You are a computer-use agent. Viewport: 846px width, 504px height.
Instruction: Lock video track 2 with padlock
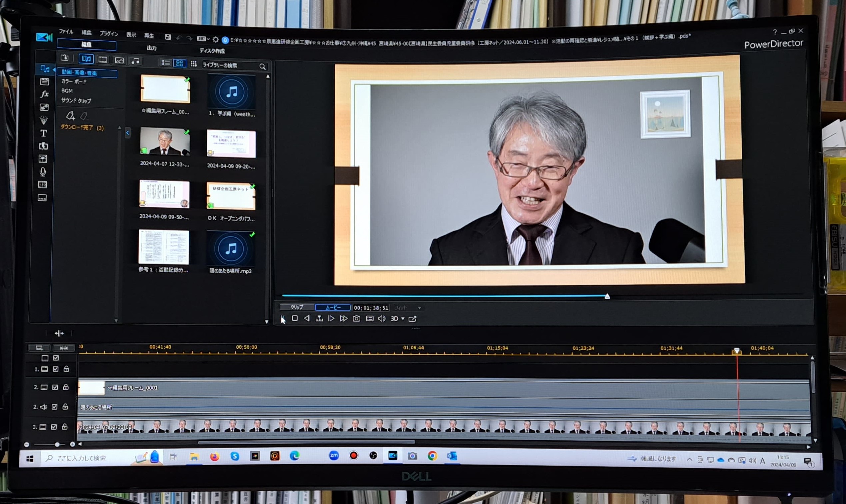tap(66, 387)
